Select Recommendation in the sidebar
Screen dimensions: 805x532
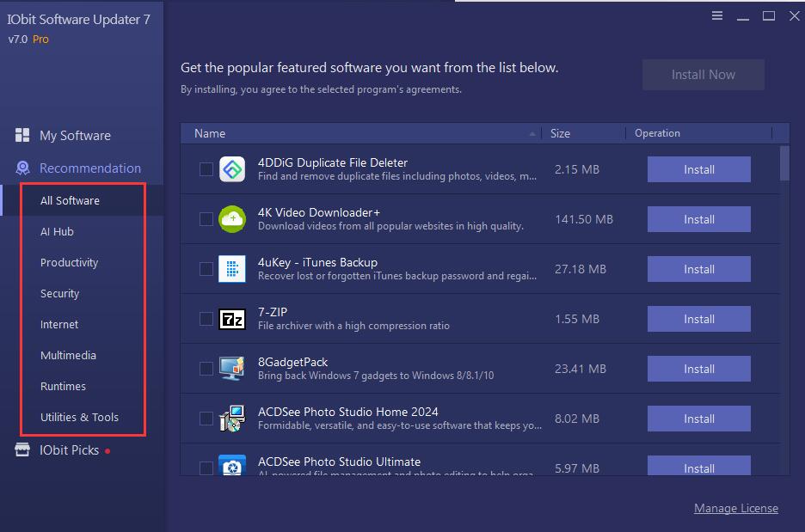point(90,168)
